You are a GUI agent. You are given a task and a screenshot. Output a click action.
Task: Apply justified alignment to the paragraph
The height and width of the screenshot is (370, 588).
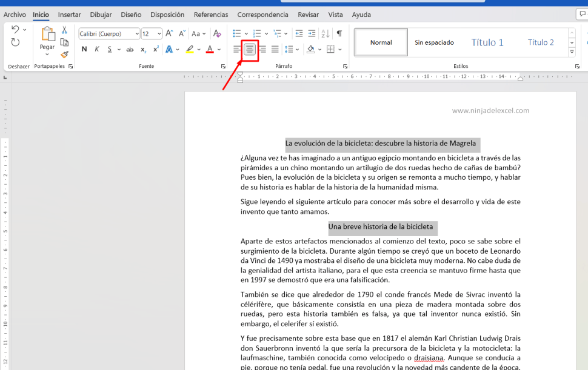click(x=275, y=50)
